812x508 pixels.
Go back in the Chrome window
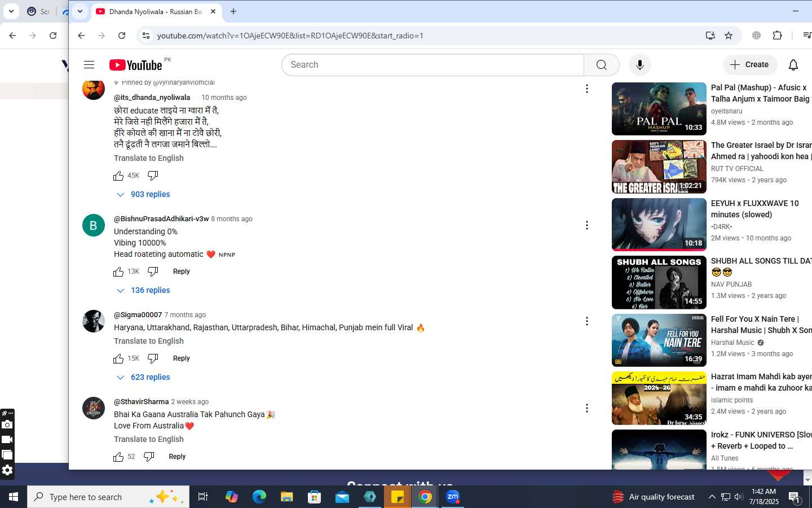point(81,36)
